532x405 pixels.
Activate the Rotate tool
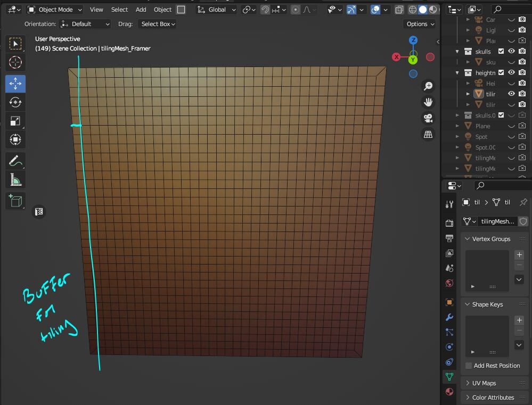pyautogui.click(x=15, y=101)
